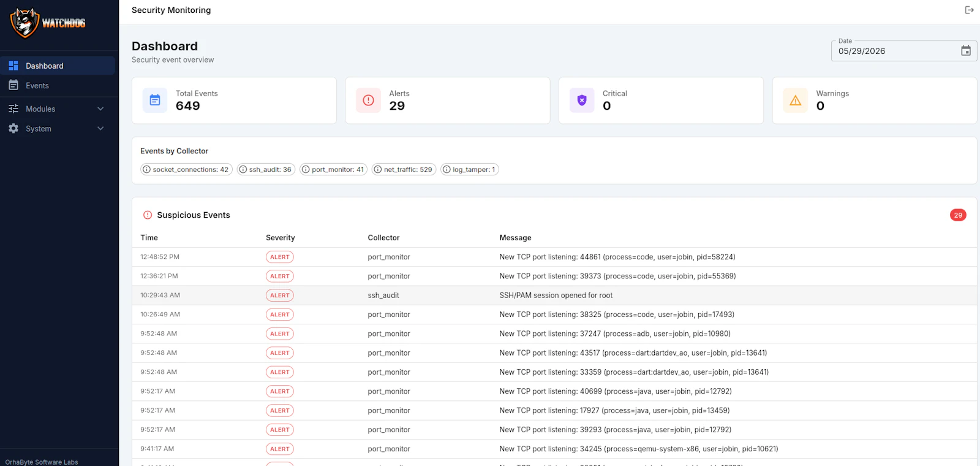
Task: Click the ALERT badge at 10:26:49 AM
Action: pos(280,315)
